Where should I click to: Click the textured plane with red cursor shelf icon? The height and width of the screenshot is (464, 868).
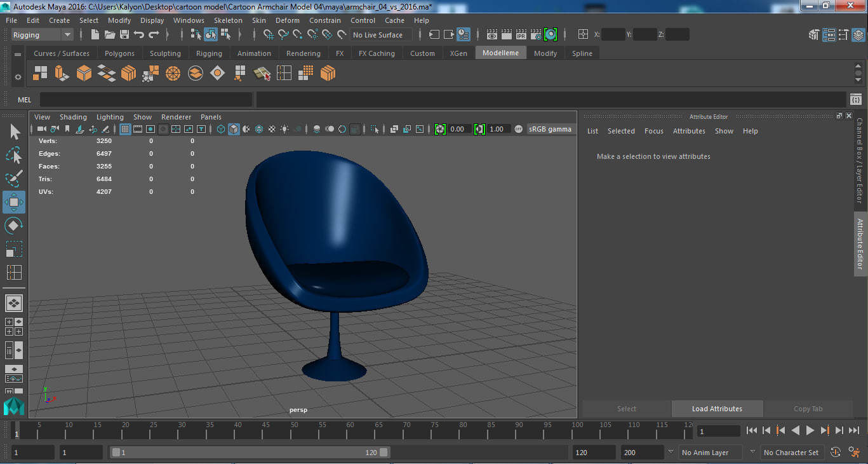(x=262, y=74)
